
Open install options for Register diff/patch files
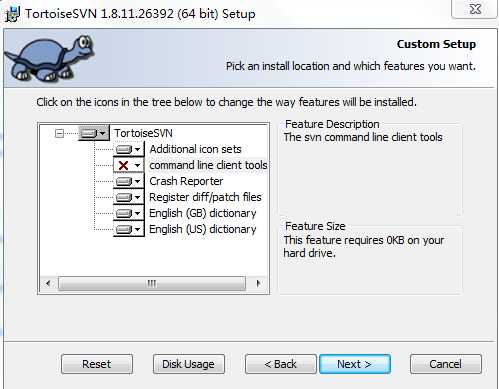[x=129, y=197]
